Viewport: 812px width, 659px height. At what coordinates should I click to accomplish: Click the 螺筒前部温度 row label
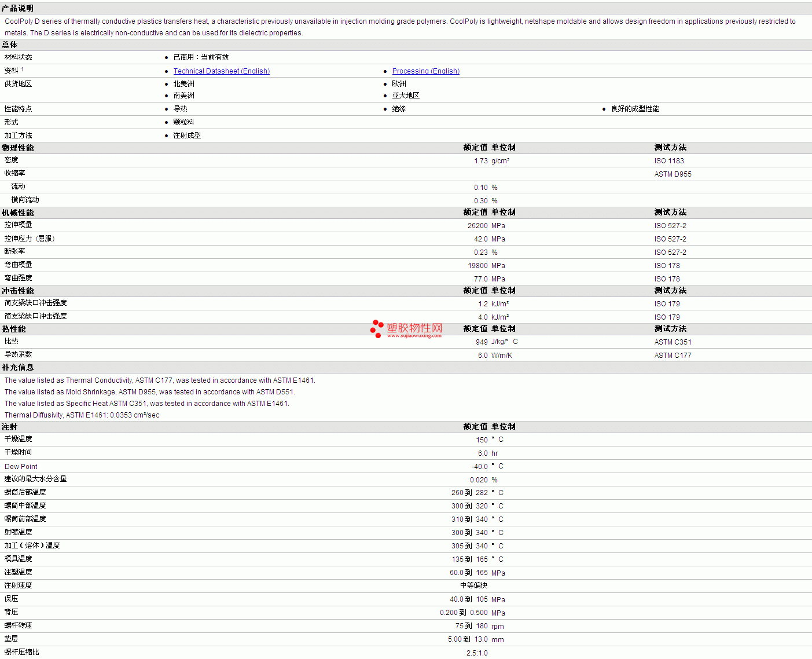pos(25,519)
